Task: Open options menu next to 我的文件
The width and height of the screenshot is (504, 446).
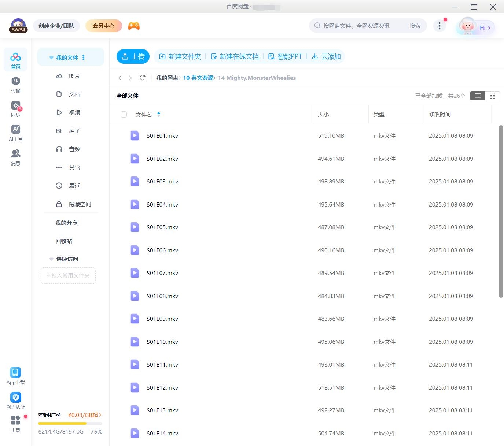Action: [83, 57]
